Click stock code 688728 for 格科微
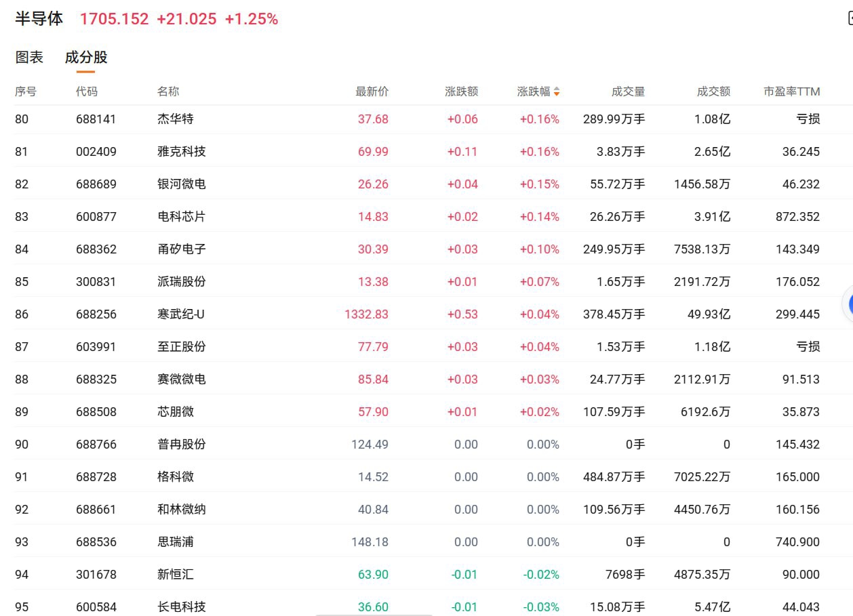Image resolution: width=853 pixels, height=616 pixels. point(96,477)
